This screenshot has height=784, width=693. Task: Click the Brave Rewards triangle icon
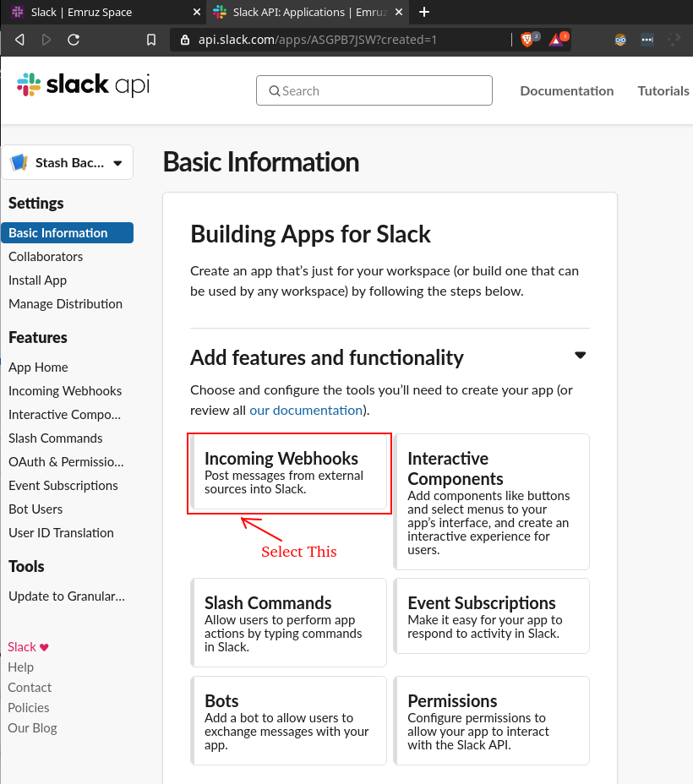pyautogui.click(x=556, y=40)
